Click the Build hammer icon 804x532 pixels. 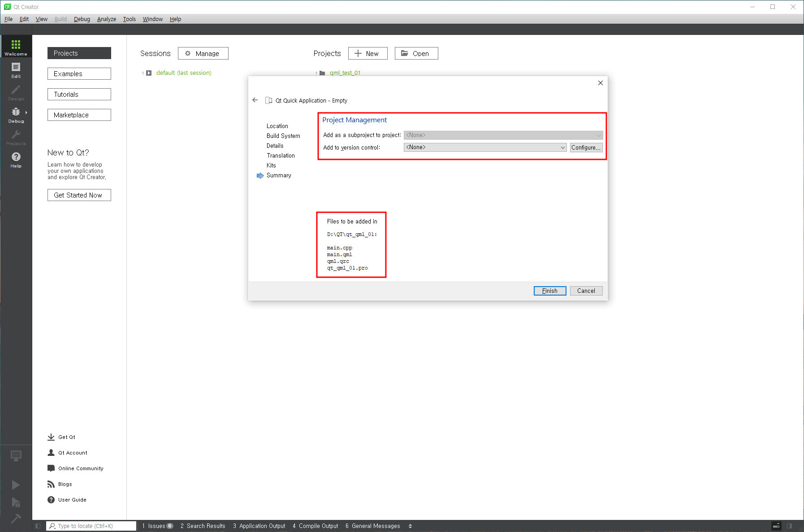(16, 518)
